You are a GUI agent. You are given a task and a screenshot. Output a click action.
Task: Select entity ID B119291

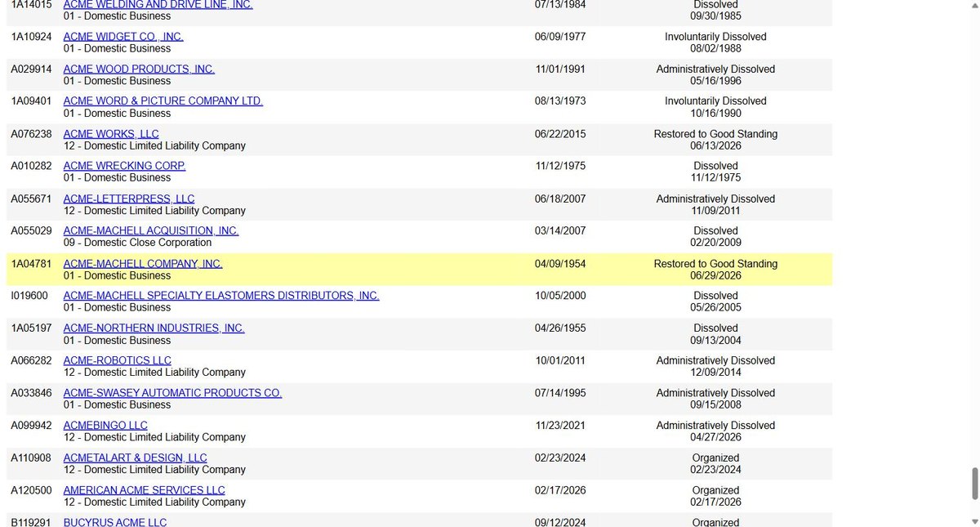pyautogui.click(x=31, y=522)
